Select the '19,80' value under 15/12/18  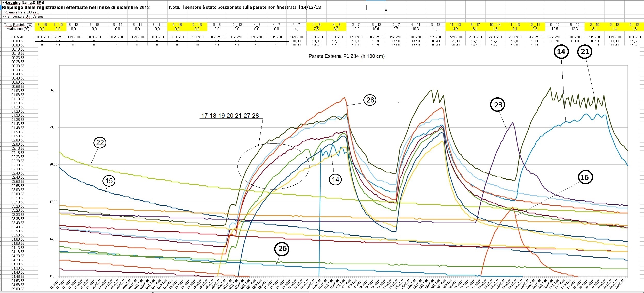(316, 41)
